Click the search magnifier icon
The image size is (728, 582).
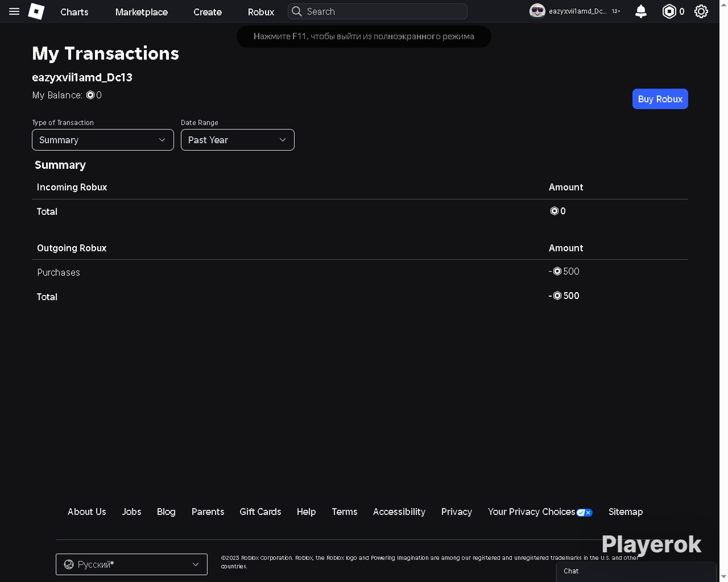[x=296, y=12]
